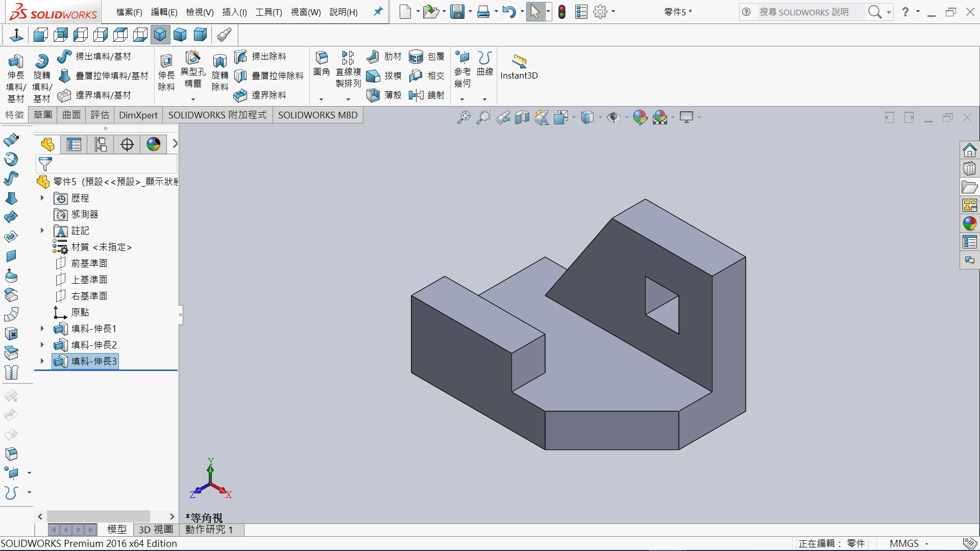This screenshot has width=980, height=551.
Task: Toggle the hide/show items eye icon
Action: point(613,117)
